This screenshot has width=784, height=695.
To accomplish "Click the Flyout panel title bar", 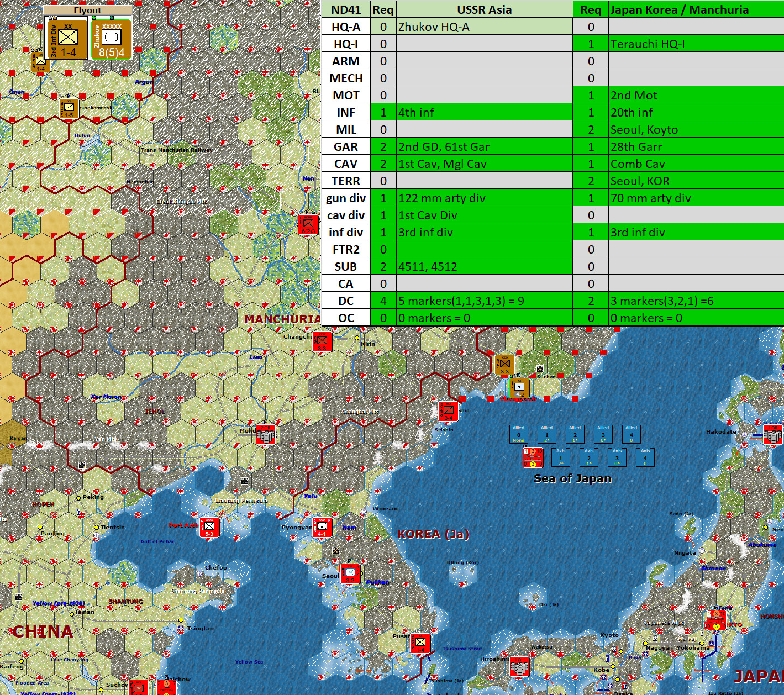I will pyautogui.click(x=88, y=10).
